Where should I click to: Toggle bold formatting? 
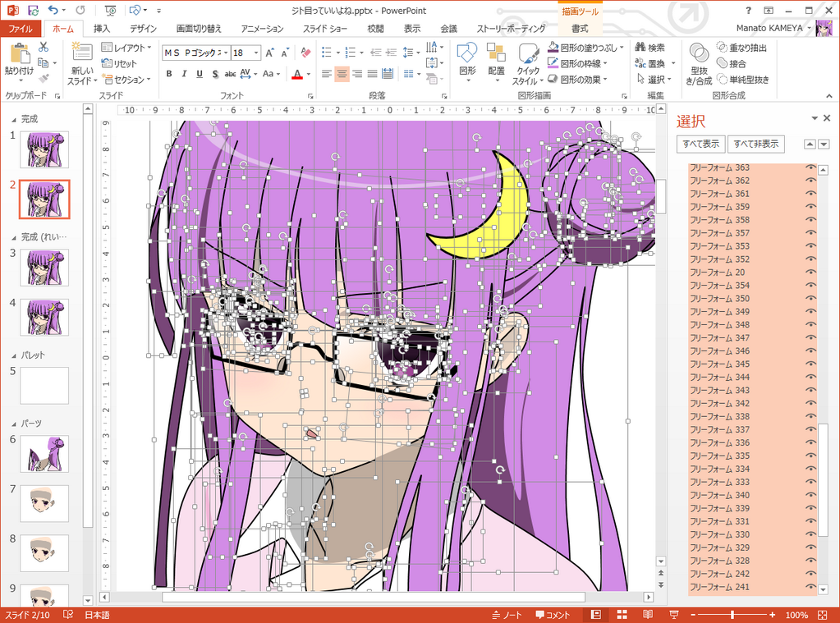(x=169, y=74)
